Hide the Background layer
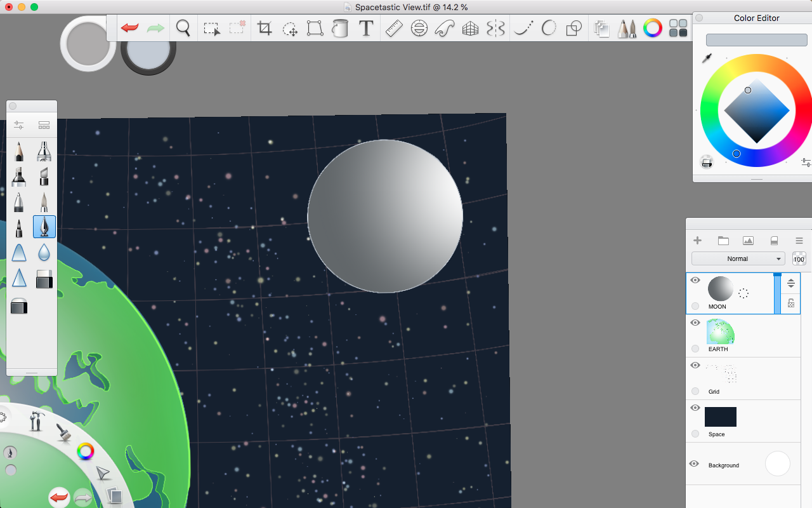This screenshot has height=508, width=812. pos(694,464)
